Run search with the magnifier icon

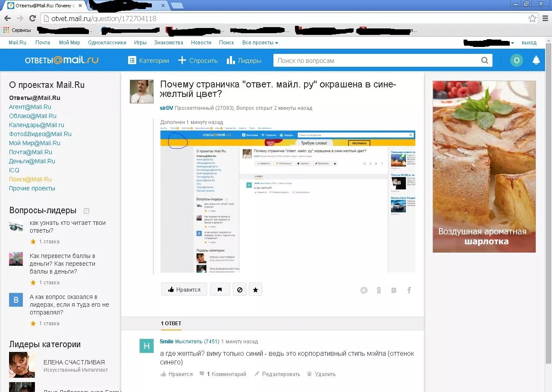pos(485,61)
